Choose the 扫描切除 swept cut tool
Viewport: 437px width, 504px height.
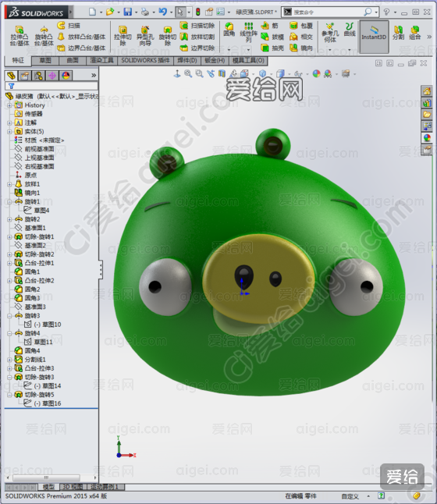tap(197, 26)
